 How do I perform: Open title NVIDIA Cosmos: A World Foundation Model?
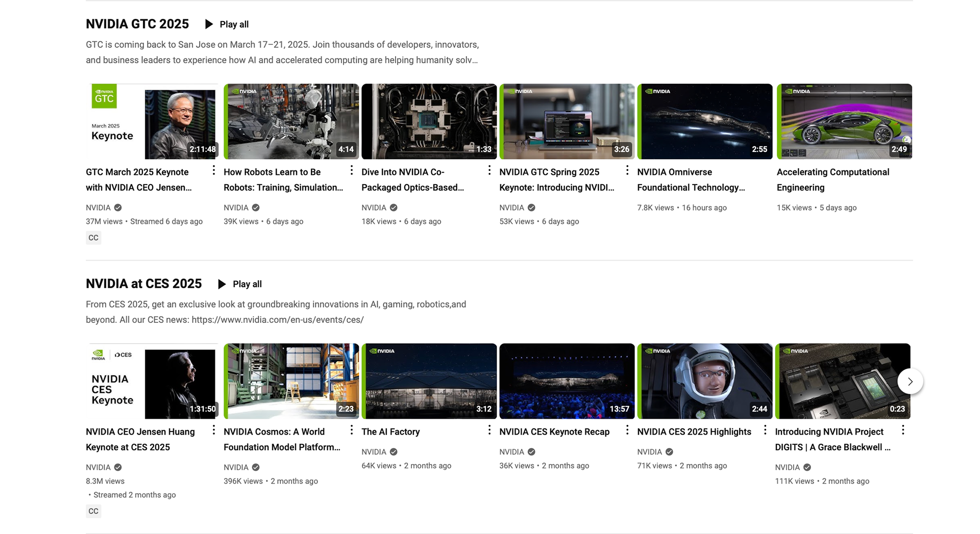coord(282,439)
